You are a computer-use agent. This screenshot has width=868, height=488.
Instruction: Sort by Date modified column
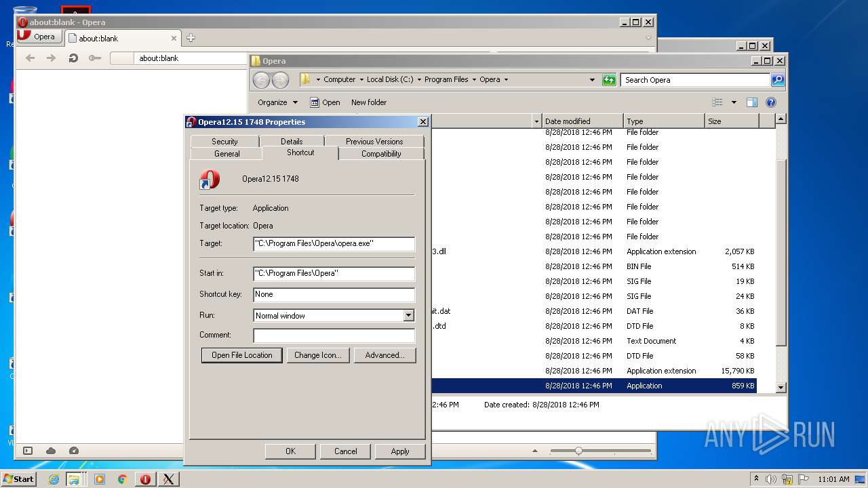tap(583, 121)
